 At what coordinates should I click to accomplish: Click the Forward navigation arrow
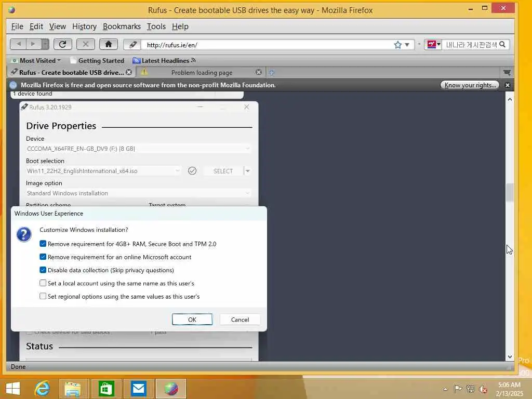33,44
